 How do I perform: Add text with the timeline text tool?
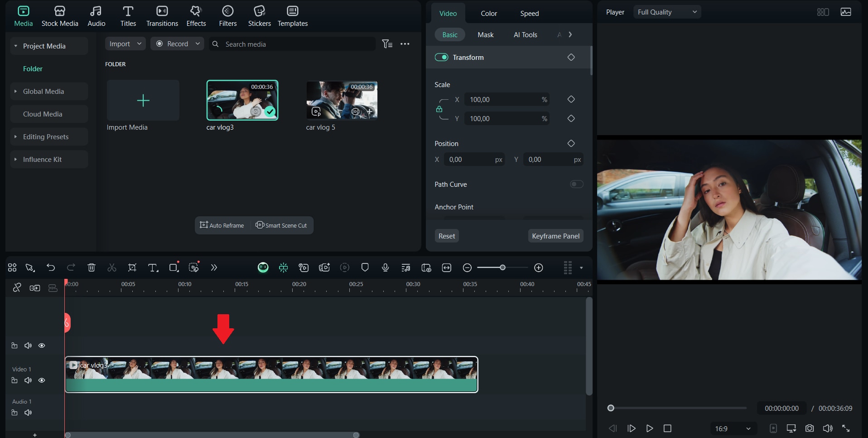tap(153, 268)
